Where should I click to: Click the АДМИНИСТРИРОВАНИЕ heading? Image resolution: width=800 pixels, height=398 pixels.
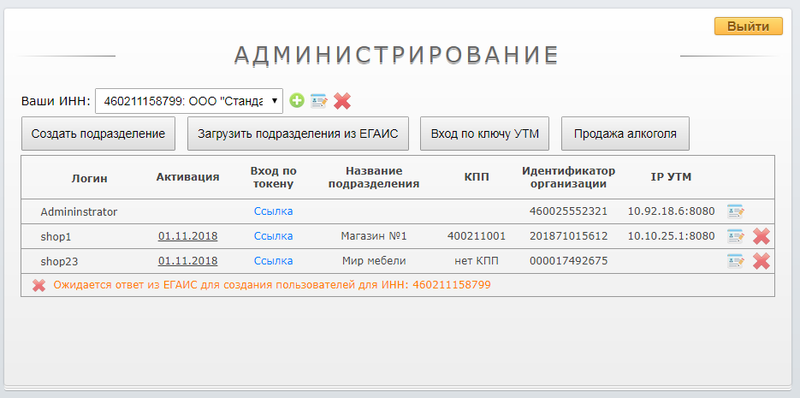[x=397, y=55]
